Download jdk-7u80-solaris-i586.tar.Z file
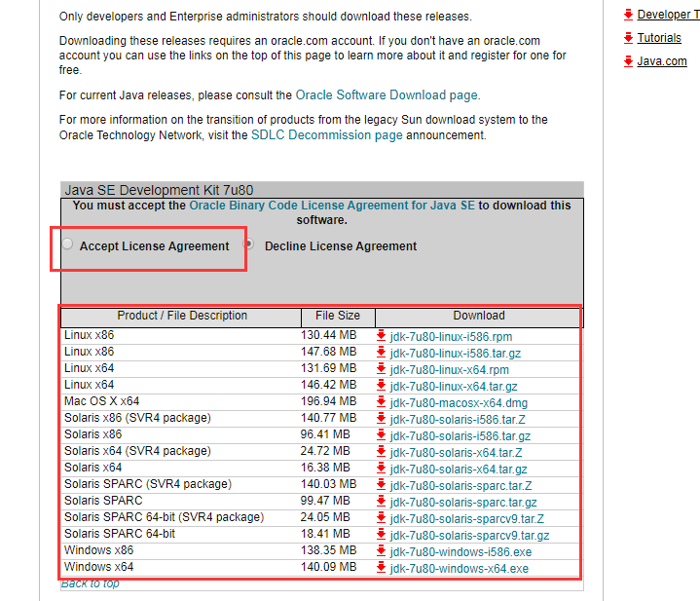 (458, 419)
